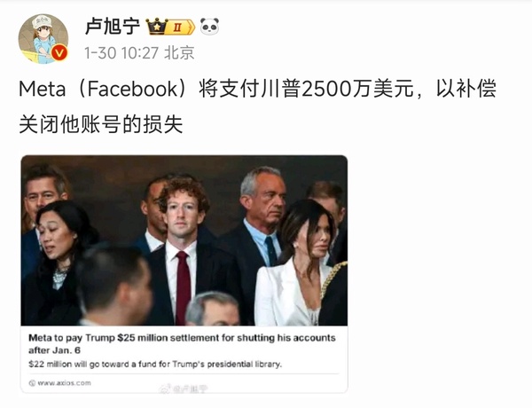Click the username 卢旭宁
Viewport: 532px width, 408px height.
pyautogui.click(x=113, y=27)
